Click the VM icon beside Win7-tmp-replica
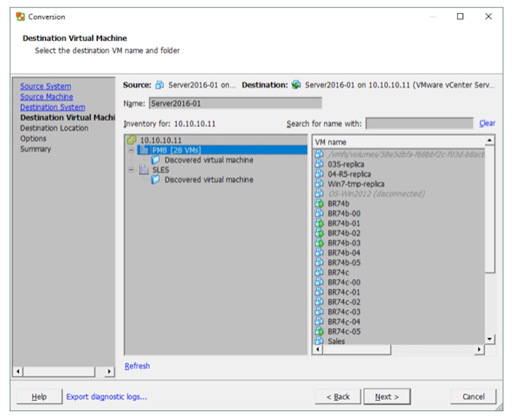The width and height of the screenshot is (521, 420). point(320,184)
